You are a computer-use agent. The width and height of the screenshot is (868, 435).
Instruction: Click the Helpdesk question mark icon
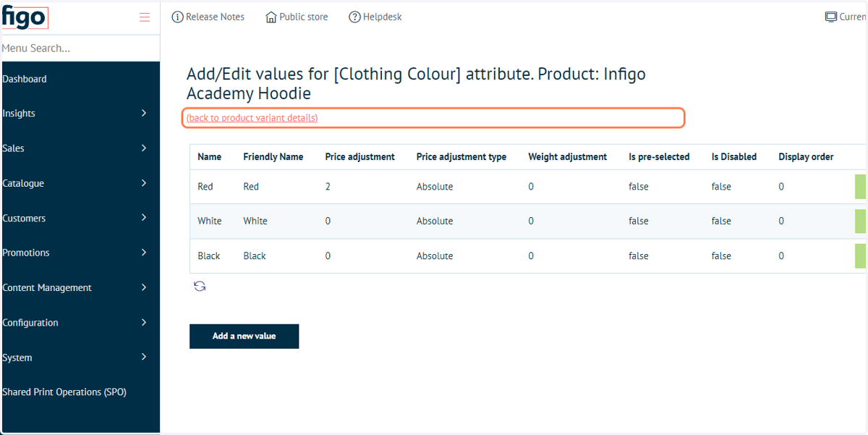tap(354, 17)
